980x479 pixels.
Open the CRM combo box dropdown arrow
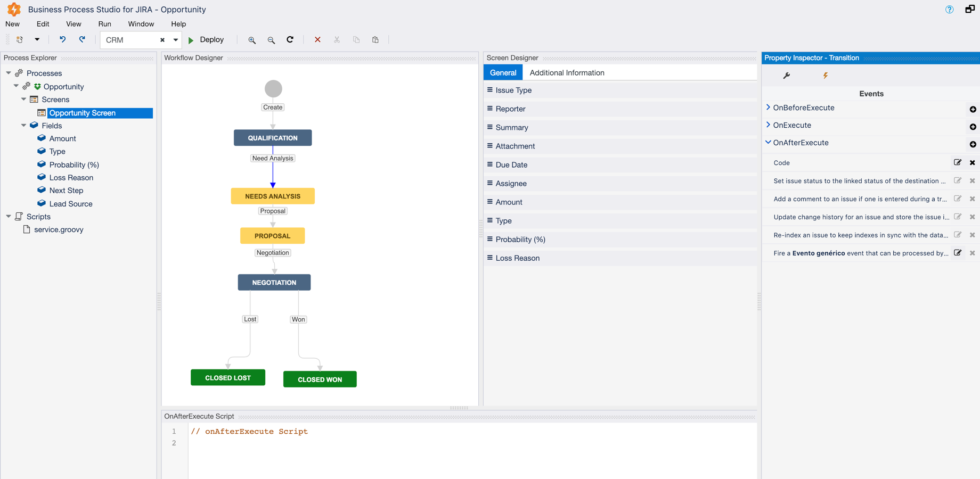tap(175, 40)
